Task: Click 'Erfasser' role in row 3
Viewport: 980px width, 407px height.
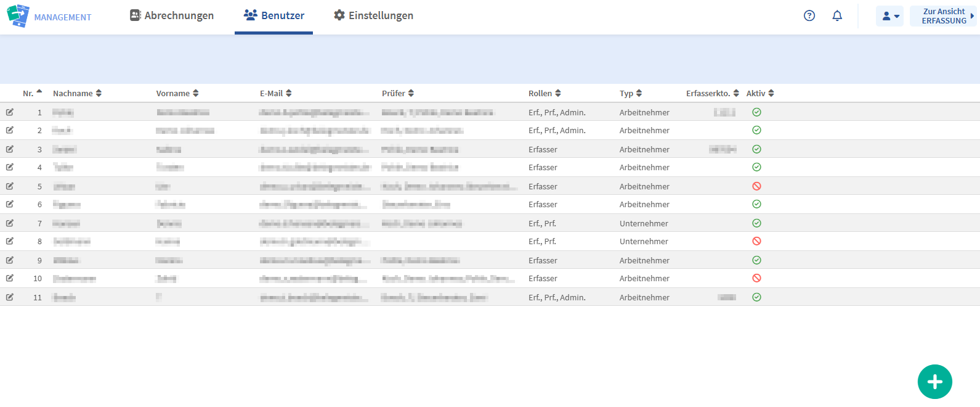Action: pyautogui.click(x=543, y=149)
